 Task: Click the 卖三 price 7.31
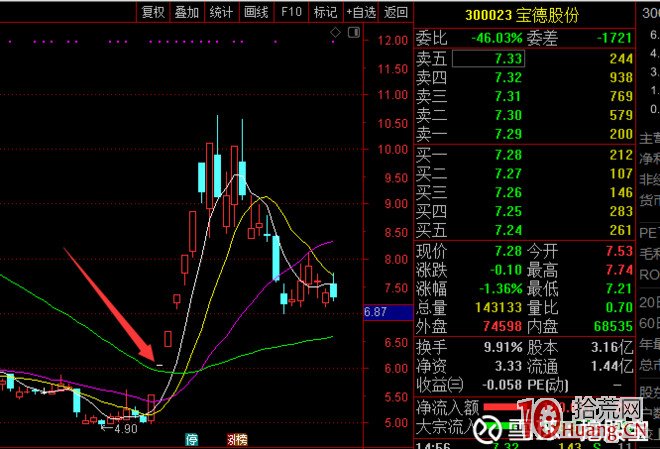(x=508, y=96)
